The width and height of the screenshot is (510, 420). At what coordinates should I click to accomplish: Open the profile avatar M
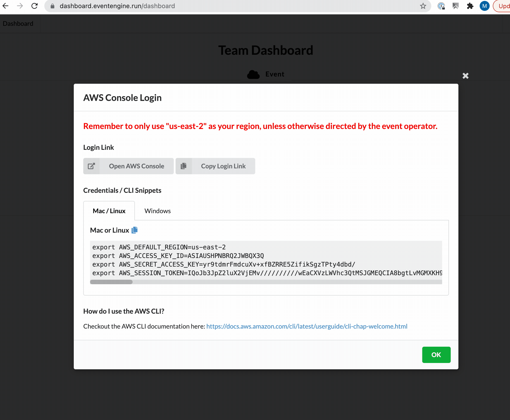tap(484, 6)
